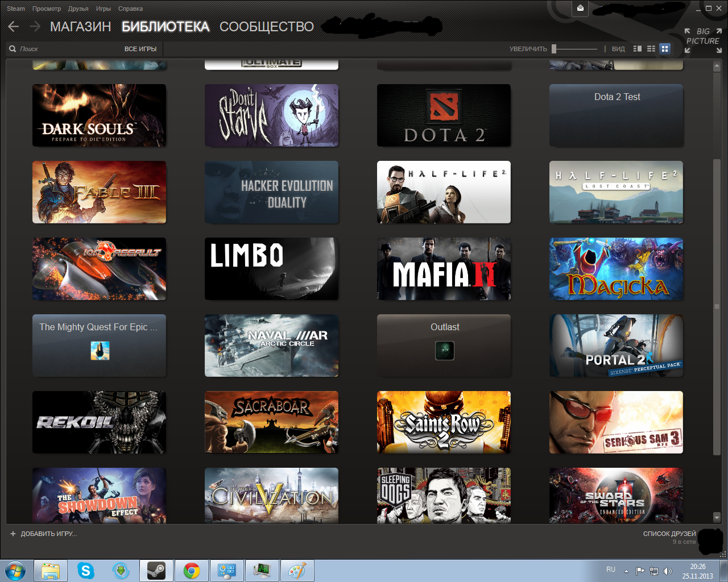Focus the Поиск search field
The height and width of the screenshot is (582, 728).
pyautogui.click(x=63, y=49)
